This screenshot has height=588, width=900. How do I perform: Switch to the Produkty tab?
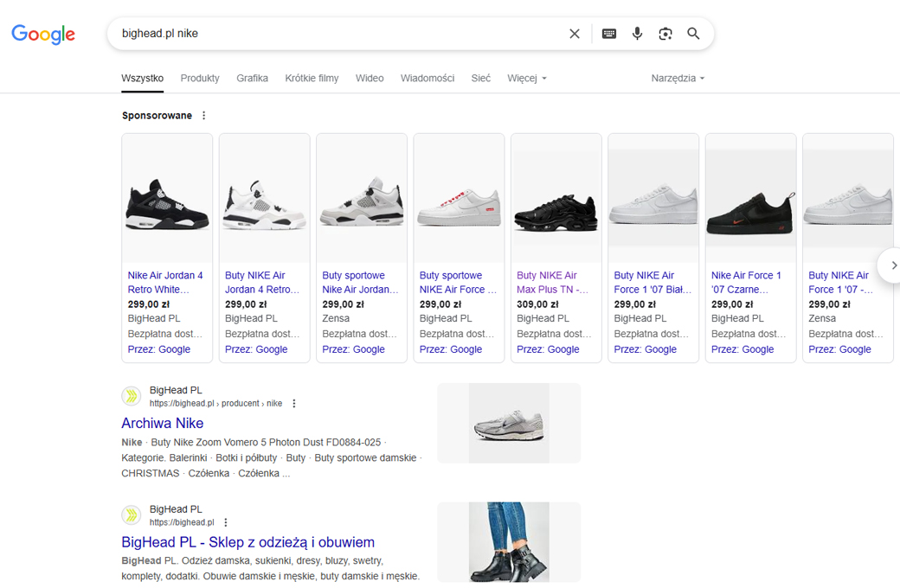(200, 78)
